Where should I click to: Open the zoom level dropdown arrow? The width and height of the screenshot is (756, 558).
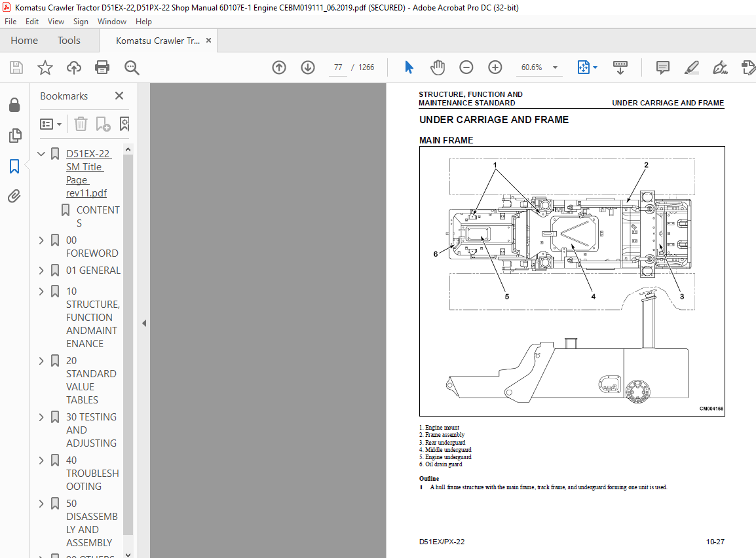[555, 67]
